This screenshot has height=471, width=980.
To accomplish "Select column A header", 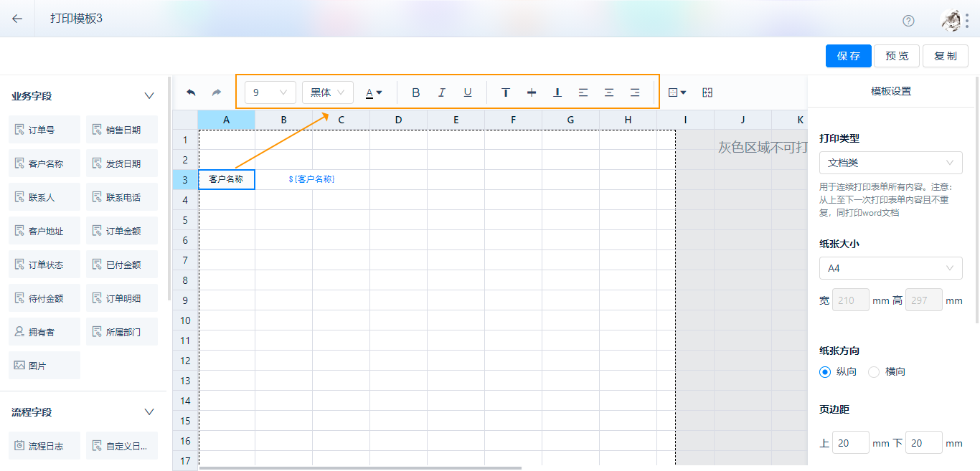I will pos(227,120).
